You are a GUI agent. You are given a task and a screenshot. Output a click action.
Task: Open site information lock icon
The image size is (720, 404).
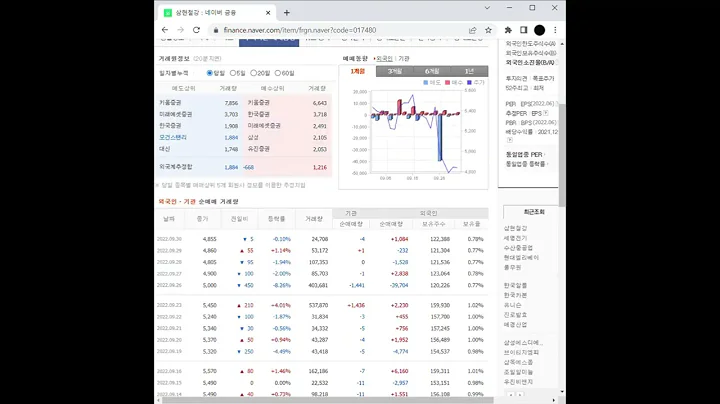pos(216,30)
